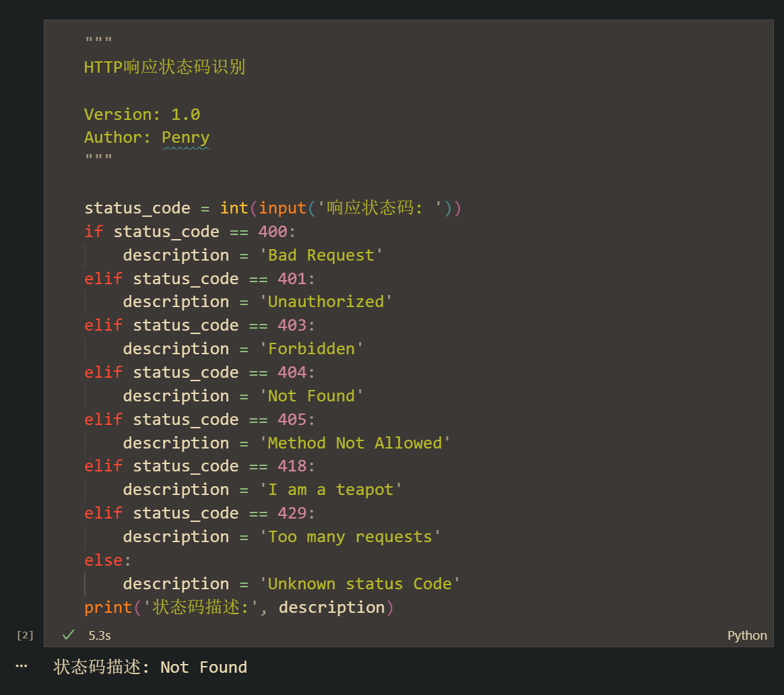Place cursor in 'I am a teapot' string
784x695 pixels.
point(331,490)
